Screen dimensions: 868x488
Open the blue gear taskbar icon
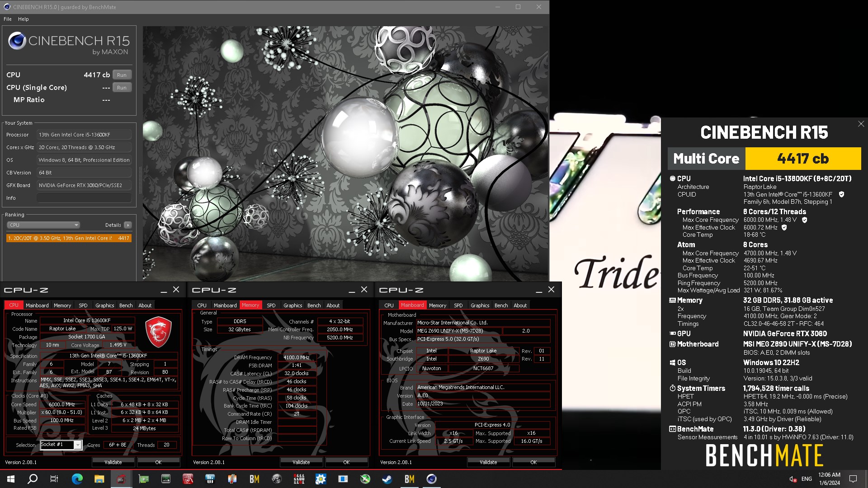321,479
